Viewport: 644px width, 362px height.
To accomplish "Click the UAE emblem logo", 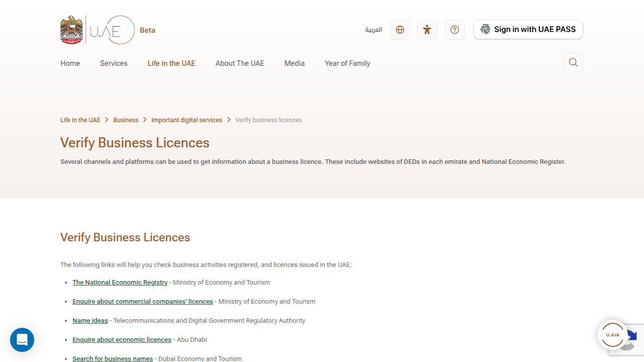I will [71, 30].
